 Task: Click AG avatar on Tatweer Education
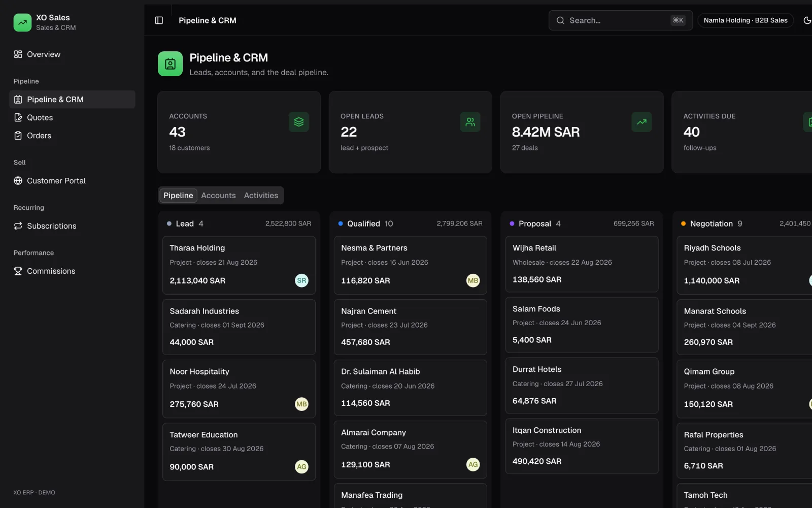pyautogui.click(x=301, y=467)
